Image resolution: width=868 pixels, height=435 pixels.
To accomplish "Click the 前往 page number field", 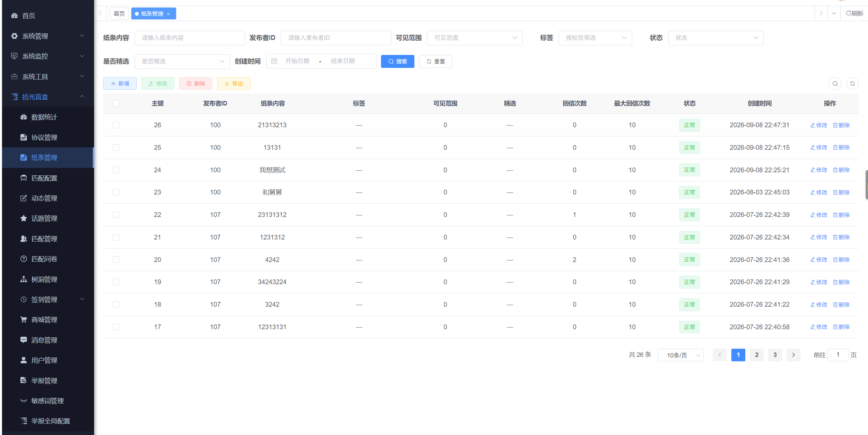I will 838,355.
